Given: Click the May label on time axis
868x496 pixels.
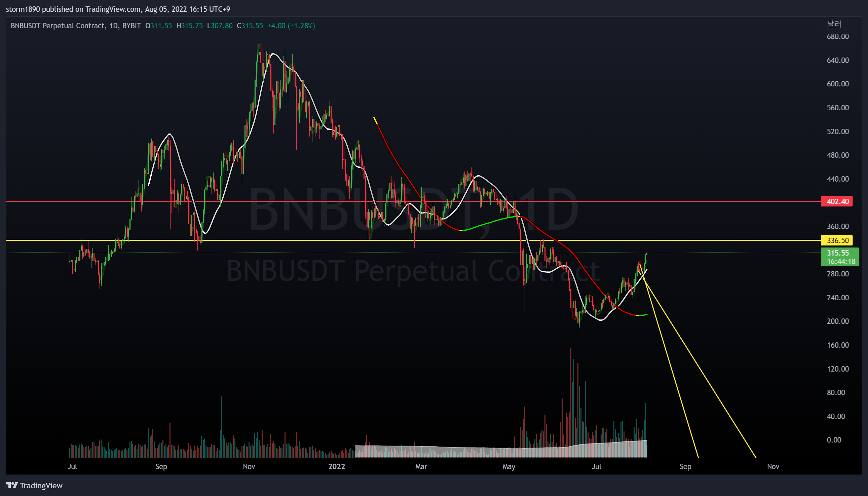Looking at the screenshot, I should tap(508, 466).
